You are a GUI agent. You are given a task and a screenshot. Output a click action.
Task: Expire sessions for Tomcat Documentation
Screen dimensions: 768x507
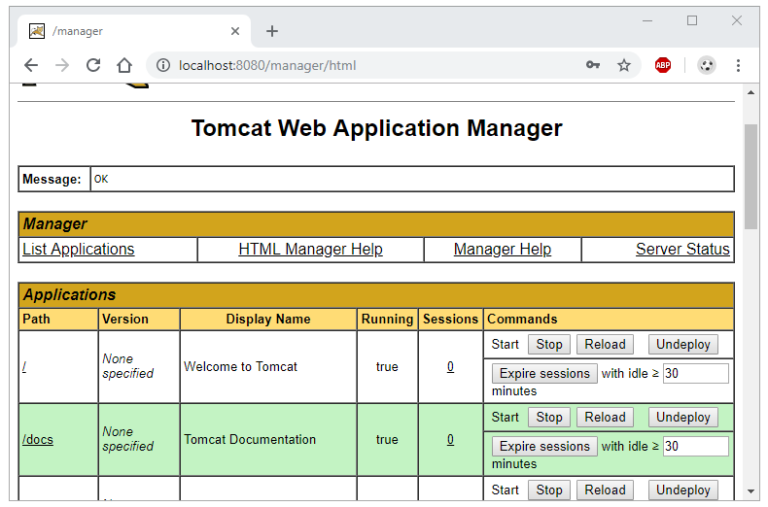pyautogui.click(x=545, y=447)
